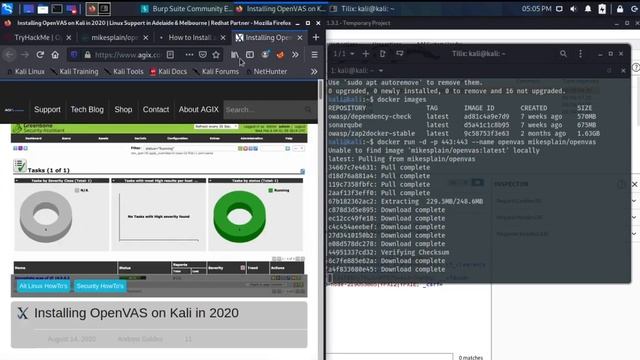
Task: Open terminal 1: kali@kali dropdown
Action: tap(357, 71)
